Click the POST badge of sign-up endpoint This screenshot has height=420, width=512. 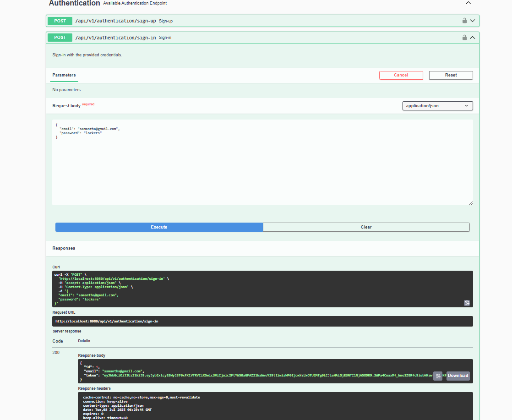tap(60, 21)
